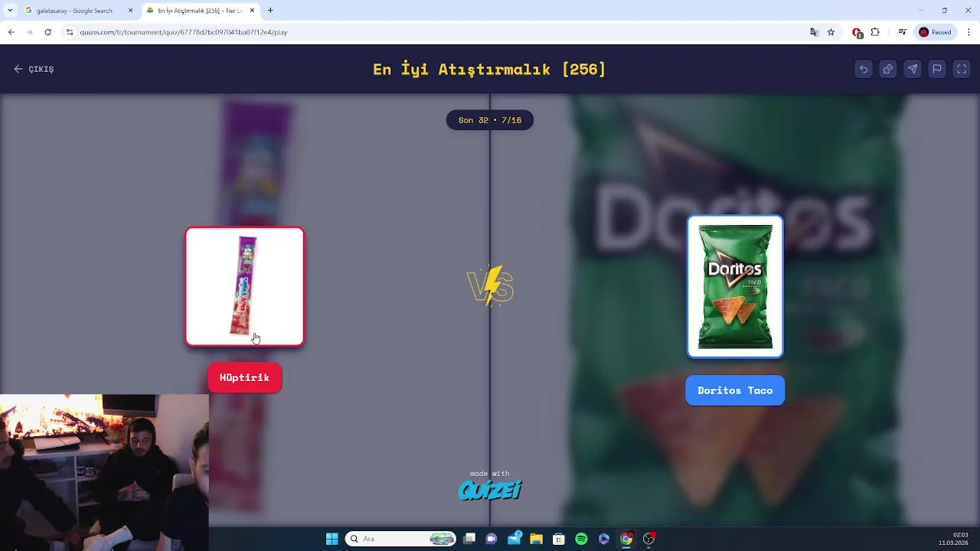Click the shuffle dice icon in quiz header
This screenshot has height=551, width=980.
click(x=888, y=69)
